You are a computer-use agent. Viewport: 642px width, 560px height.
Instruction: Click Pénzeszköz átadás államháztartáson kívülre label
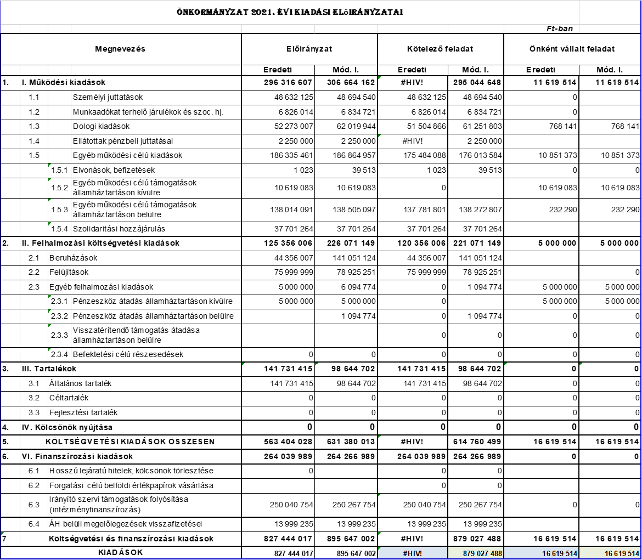[152, 301]
